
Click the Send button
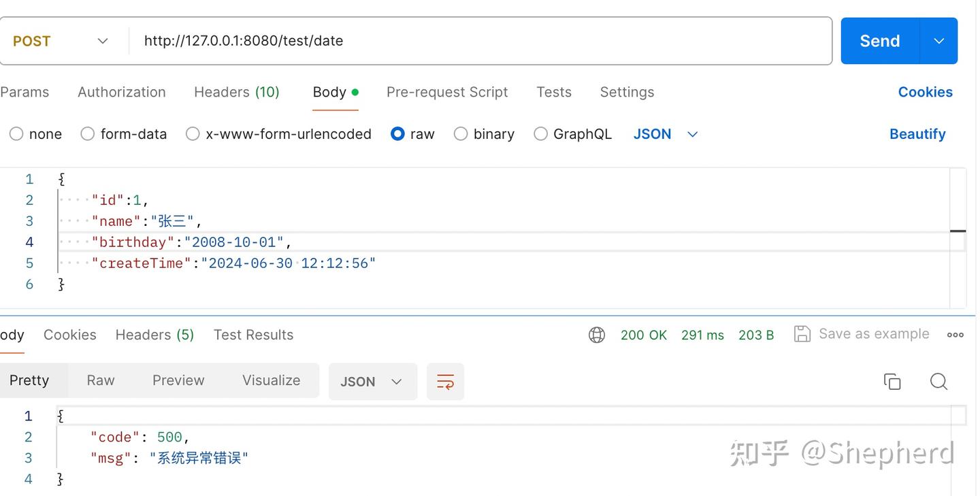click(879, 41)
